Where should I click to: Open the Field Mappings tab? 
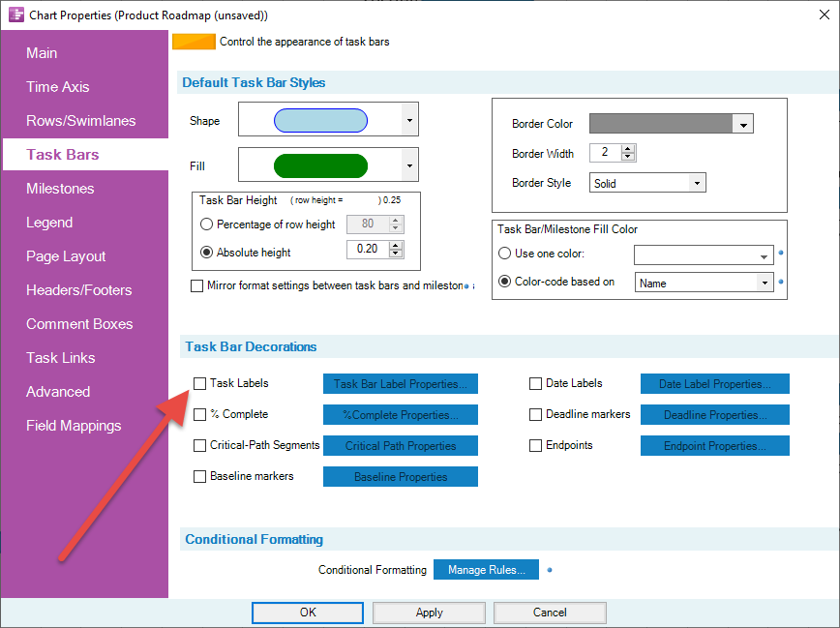coord(74,426)
